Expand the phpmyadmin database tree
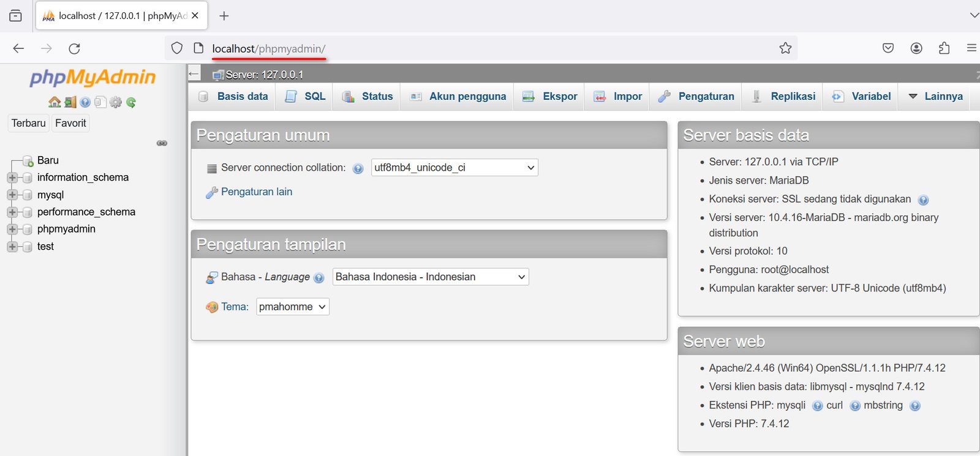 click(12, 230)
